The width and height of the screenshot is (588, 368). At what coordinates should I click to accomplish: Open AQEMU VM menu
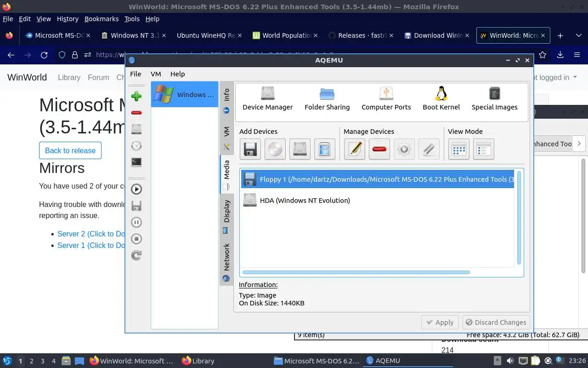[156, 74]
